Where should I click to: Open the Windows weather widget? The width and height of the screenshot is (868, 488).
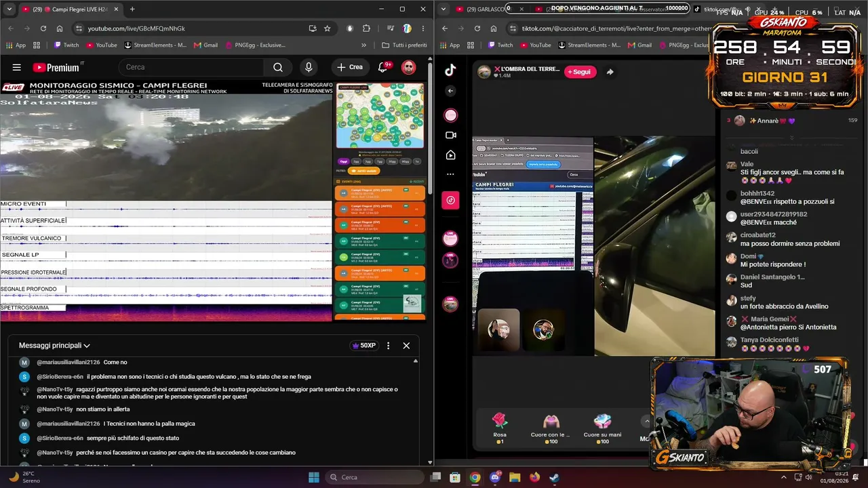coord(24,477)
